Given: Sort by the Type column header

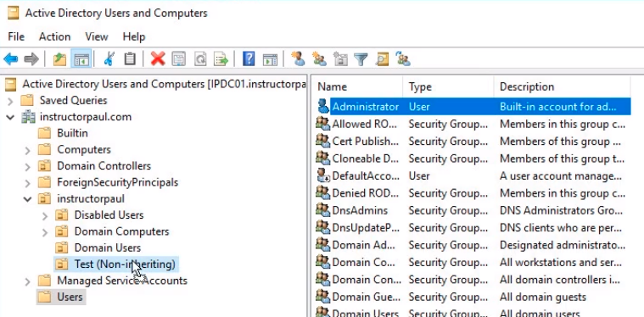Looking at the screenshot, I should (449, 86).
